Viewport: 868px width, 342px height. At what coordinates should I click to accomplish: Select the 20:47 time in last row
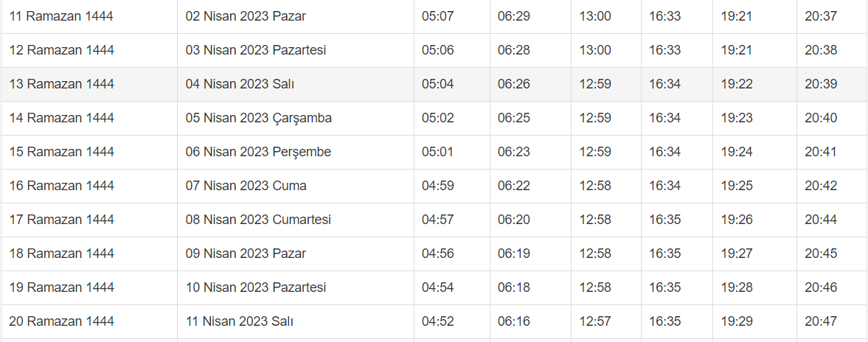click(821, 321)
